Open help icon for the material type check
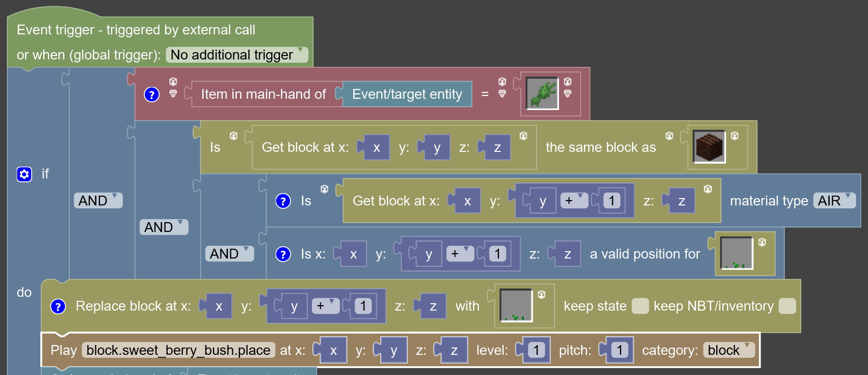Viewport: 868px width, 375px height. (283, 201)
